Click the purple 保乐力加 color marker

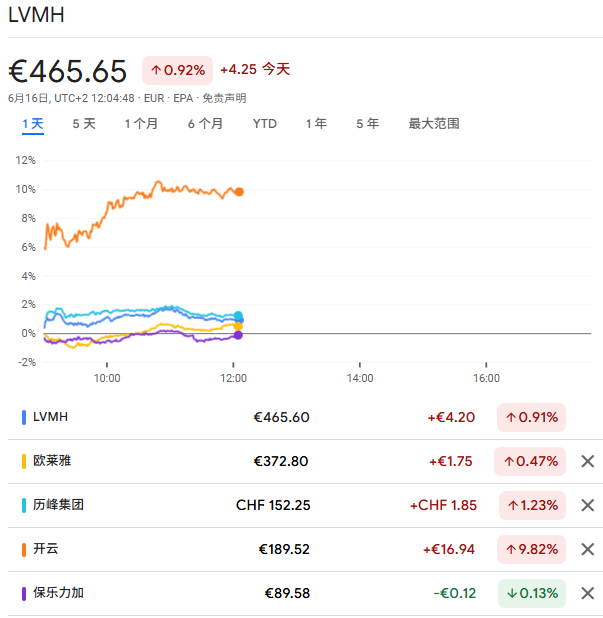click(24, 594)
